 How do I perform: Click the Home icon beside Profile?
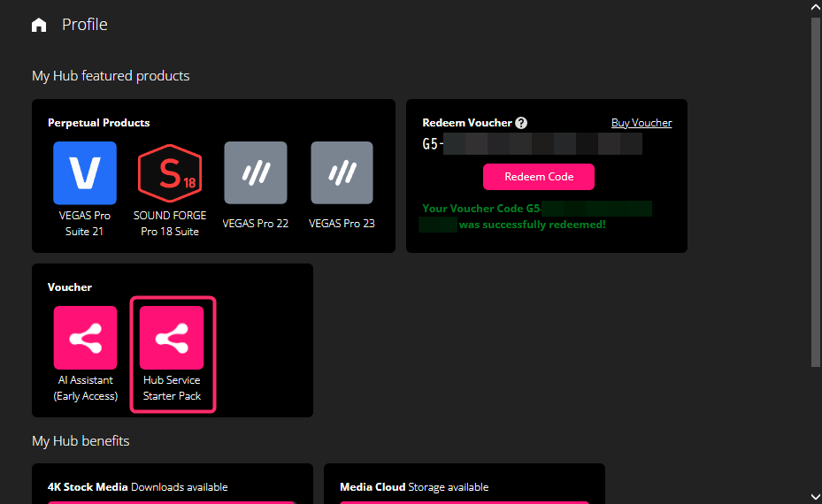[39, 25]
